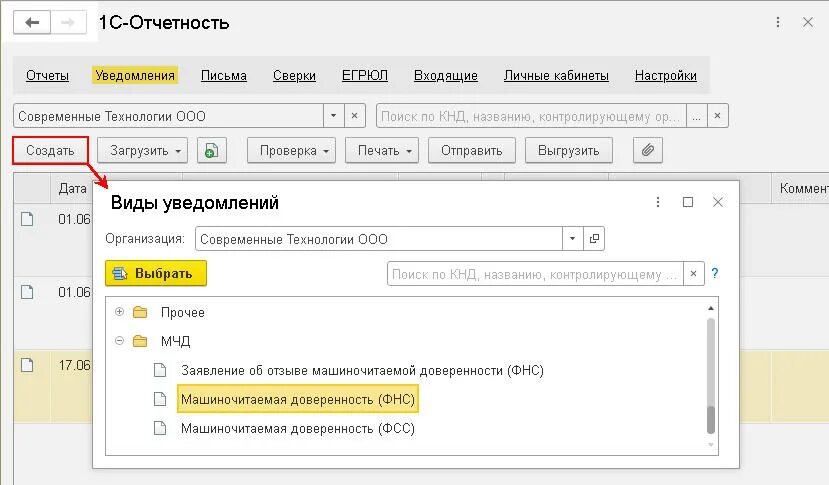Click the Дата column header
829x485 pixels.
tap(72, 188)
